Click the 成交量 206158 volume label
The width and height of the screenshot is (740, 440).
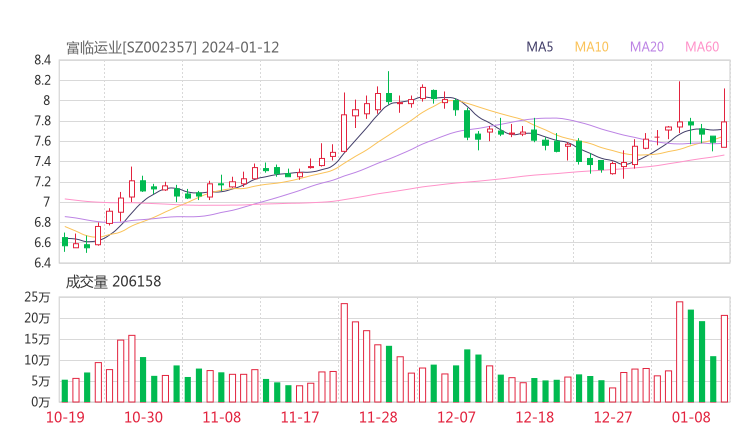coord(113,282)
